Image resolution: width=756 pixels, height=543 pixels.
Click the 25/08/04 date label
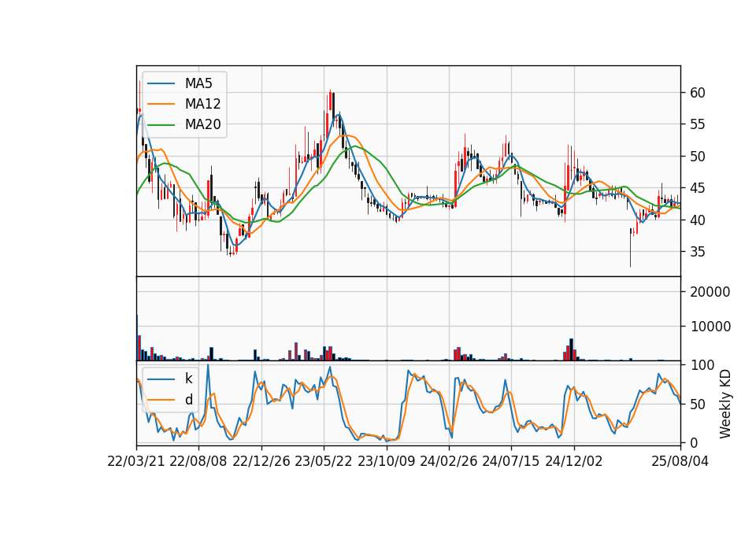(680, 461)
